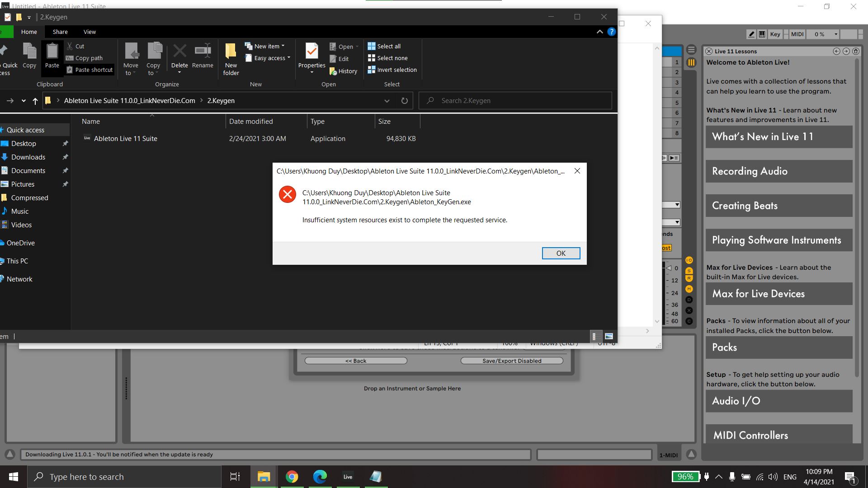Open the Creating Beats lesson

pos(779,206)
